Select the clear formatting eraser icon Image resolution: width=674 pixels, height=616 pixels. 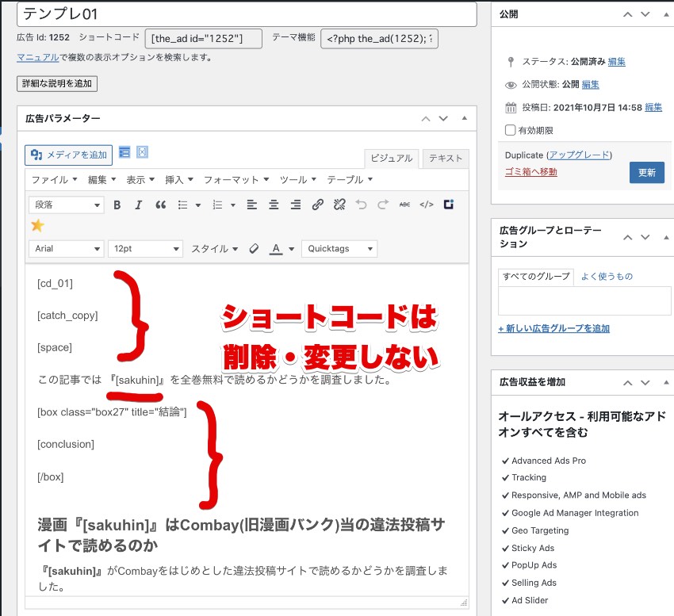click(252, 249)
